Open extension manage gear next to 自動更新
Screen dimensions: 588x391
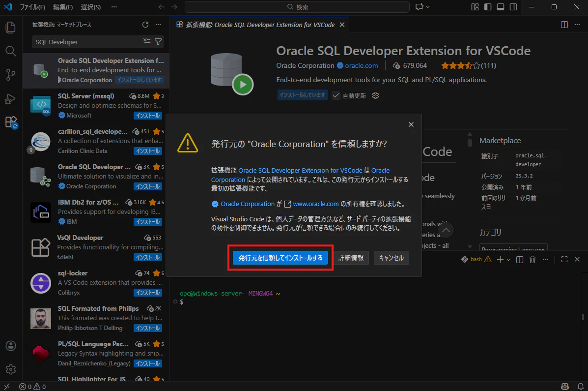(x=375, y=95)
